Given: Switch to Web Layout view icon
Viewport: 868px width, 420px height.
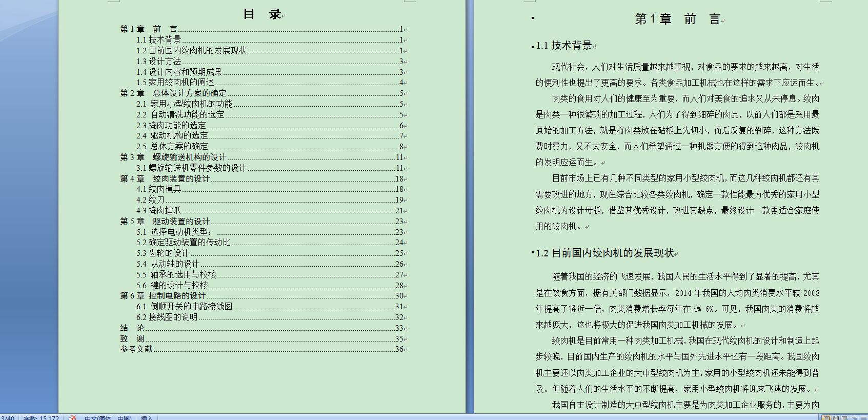Looking at the screenshot, I should (x=844, y=418).
